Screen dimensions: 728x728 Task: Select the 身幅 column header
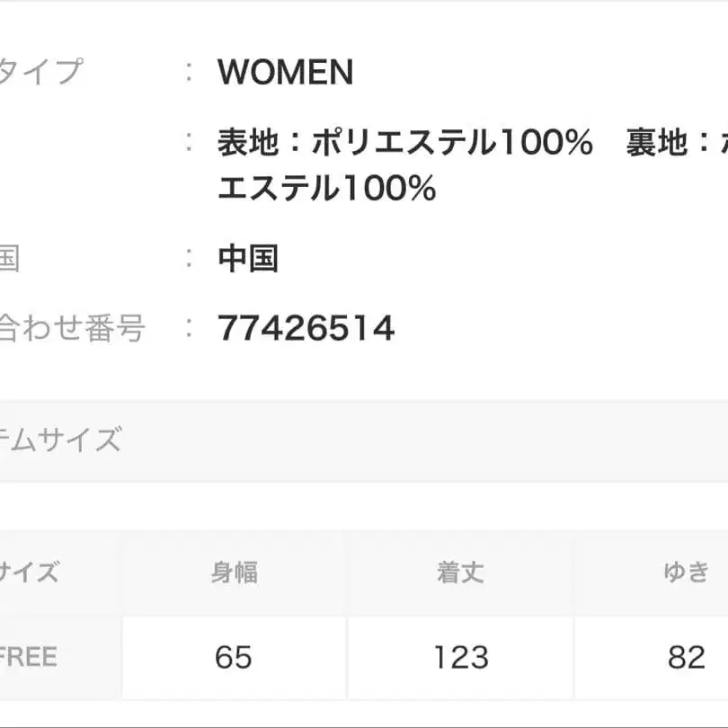click(234, 573)
